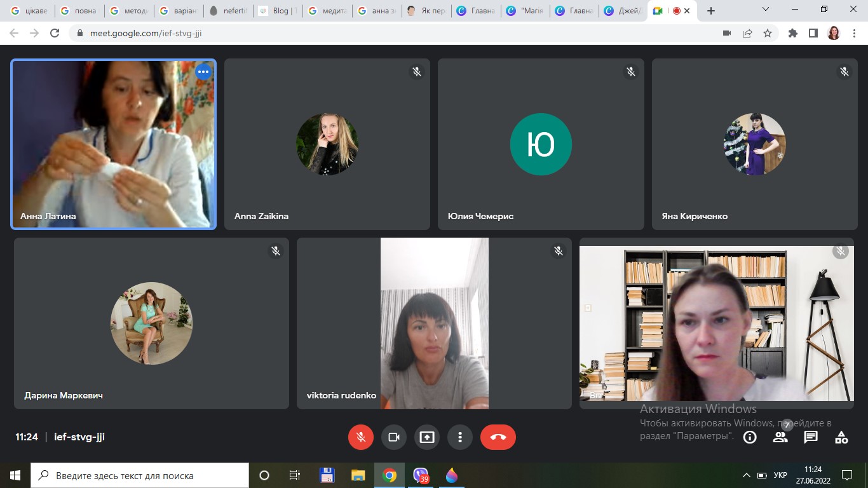The width and height of the screenshot is (868, 488).
Task: Open the Chrome side panel icon
Action: [x=813, y=33]
